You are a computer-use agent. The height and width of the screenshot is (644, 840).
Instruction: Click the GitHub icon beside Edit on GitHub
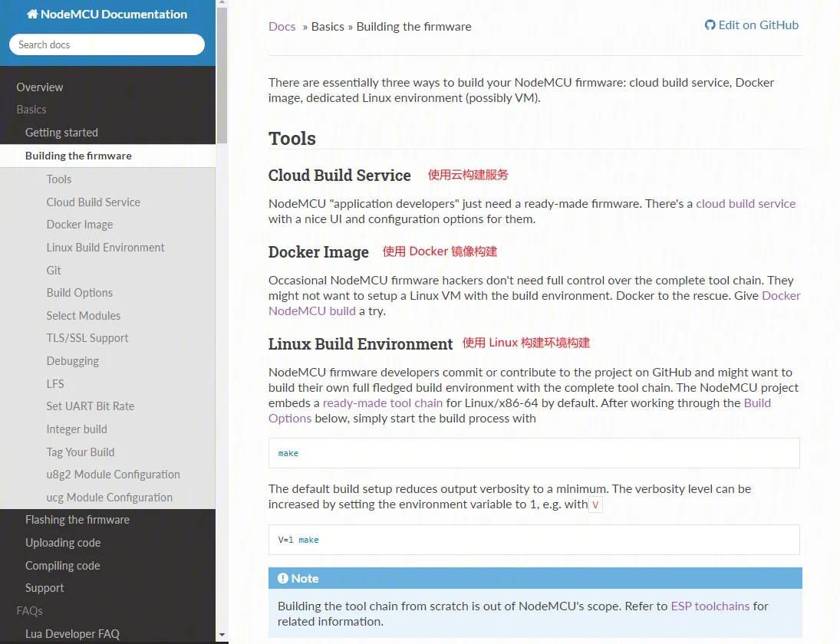click(x=710, y=25)
